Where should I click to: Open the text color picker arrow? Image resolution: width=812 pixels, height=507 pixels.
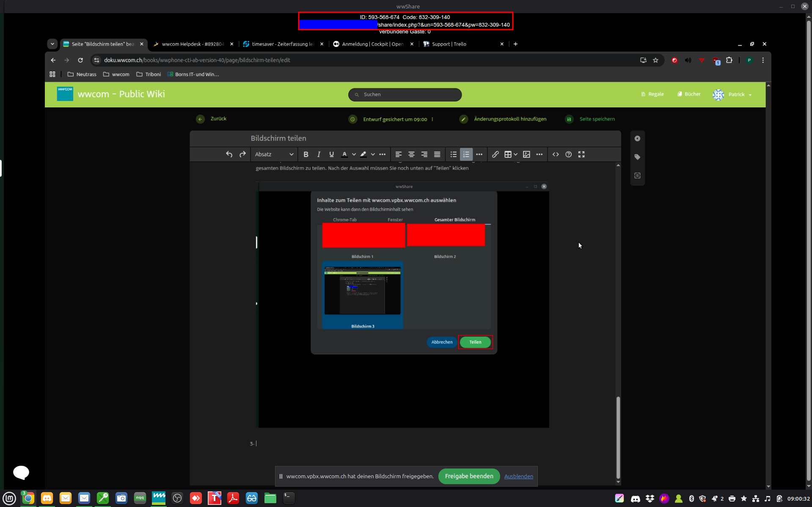tap(354, 154)
